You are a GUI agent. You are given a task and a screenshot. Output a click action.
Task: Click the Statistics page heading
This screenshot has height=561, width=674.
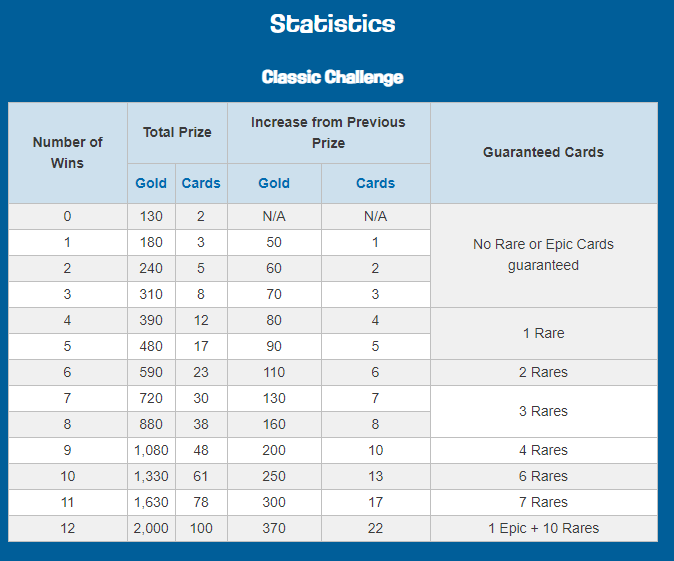pos(332,24)
